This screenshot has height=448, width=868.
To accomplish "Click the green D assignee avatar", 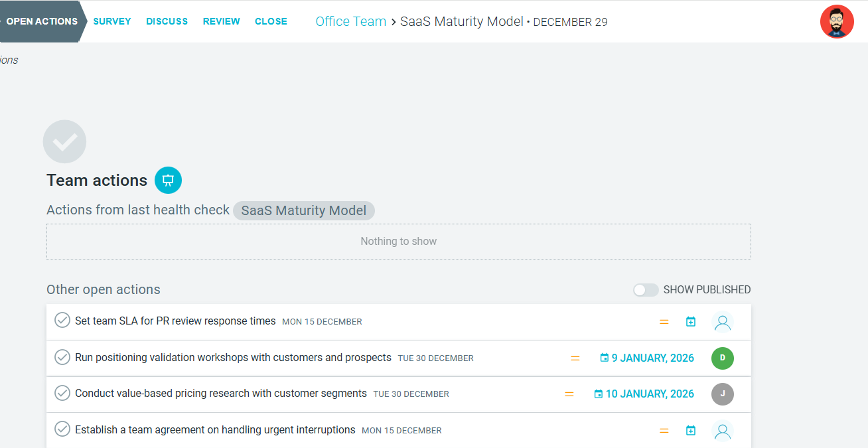I will coord(723,358).
